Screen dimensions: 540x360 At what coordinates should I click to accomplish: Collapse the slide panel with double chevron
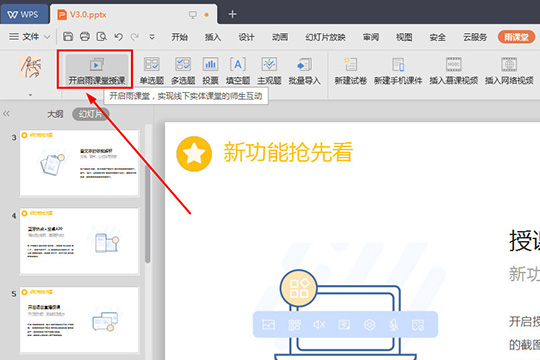pos(6,114)
